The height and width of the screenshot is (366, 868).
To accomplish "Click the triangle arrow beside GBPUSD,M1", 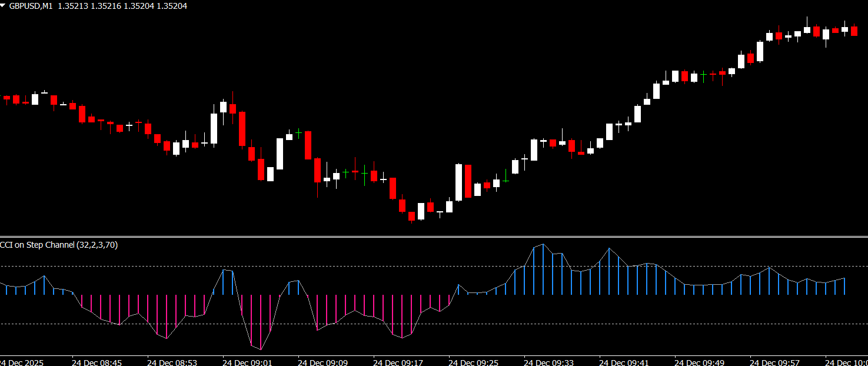I will pyautogui.click(x=4, y=5).
